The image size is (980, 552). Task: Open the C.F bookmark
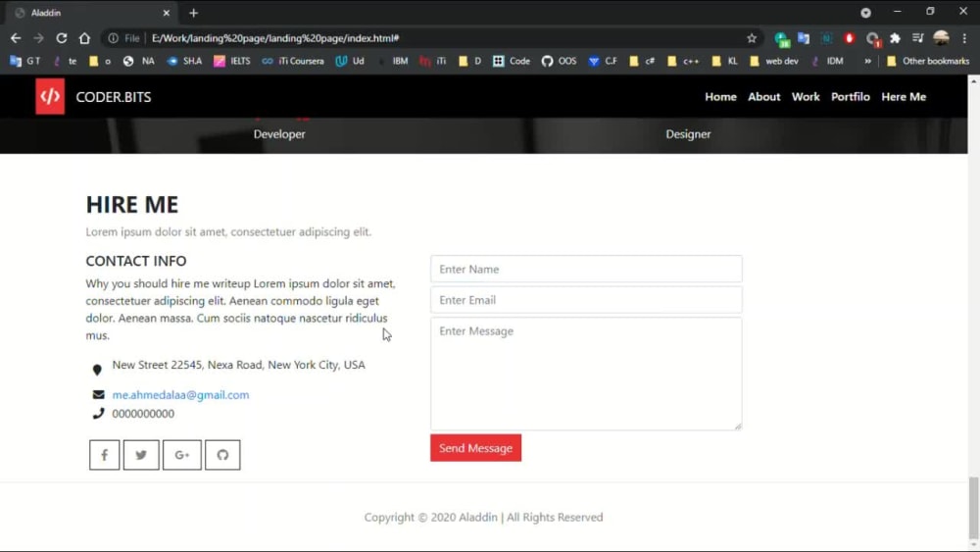603,61
